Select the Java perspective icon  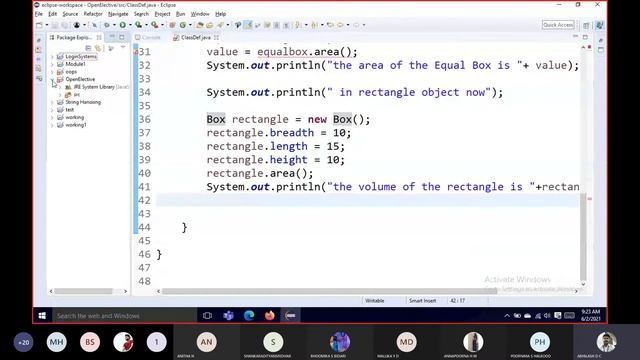tap(599, 25)
